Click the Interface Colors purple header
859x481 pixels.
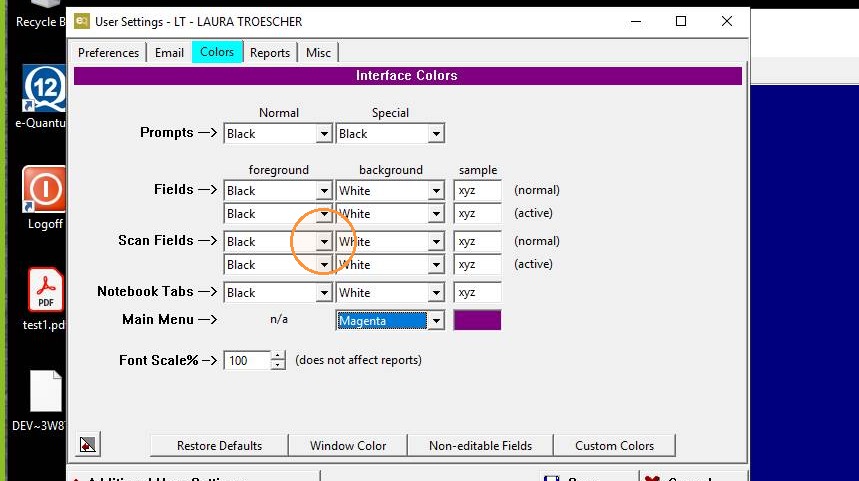pyautogui.click(x=408, y=76)
